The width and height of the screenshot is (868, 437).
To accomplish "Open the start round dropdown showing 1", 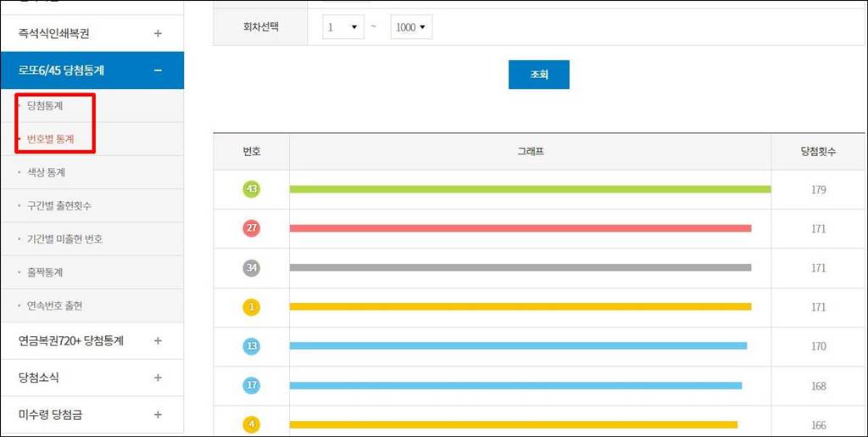I will pos(343,27).
